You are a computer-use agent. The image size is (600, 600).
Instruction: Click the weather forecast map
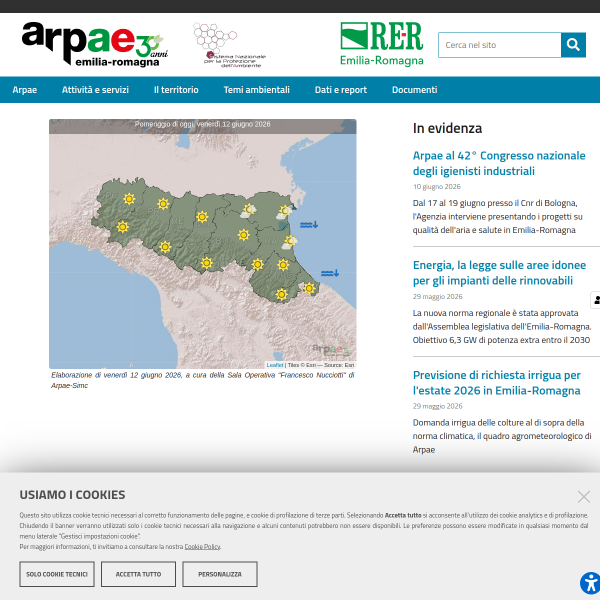point(202,244)
